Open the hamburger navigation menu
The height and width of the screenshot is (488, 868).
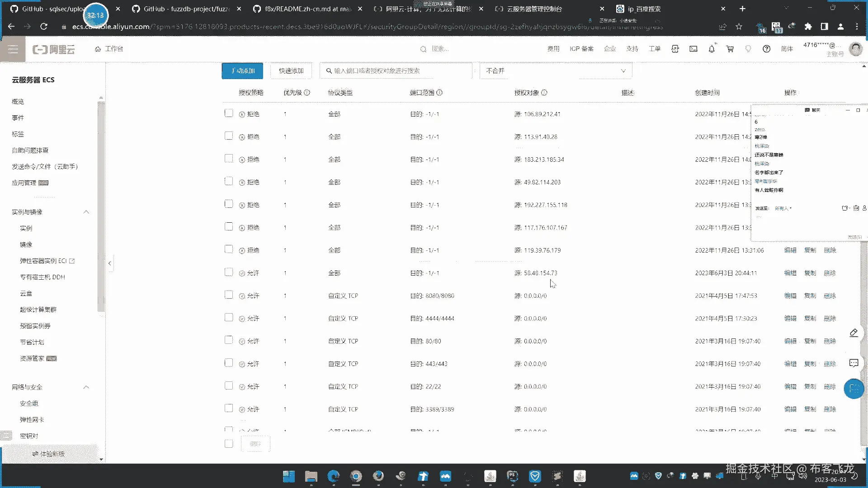coord(13,49)
